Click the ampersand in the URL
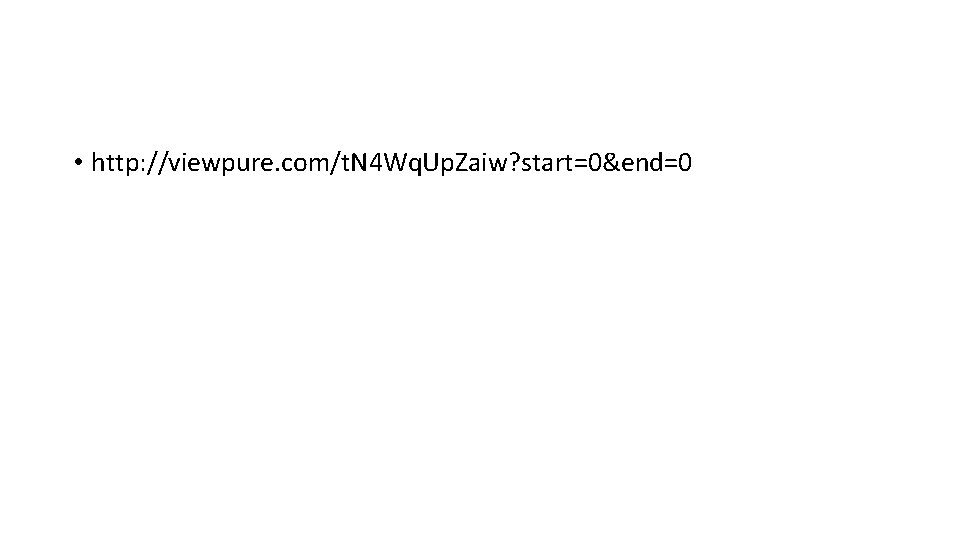This screenshot has height=540, width=960. point(612,163)
